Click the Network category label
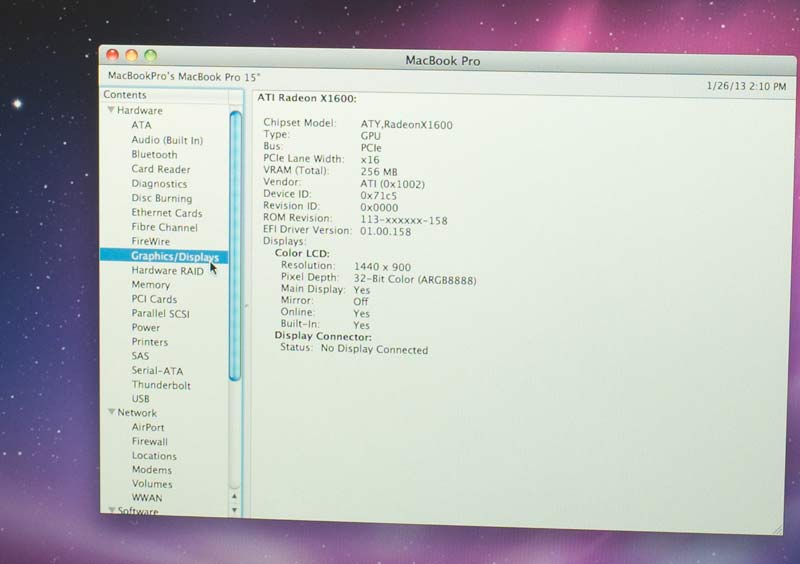Image resolution: width=800 pixels, height=564 pixels. (137, 412)
